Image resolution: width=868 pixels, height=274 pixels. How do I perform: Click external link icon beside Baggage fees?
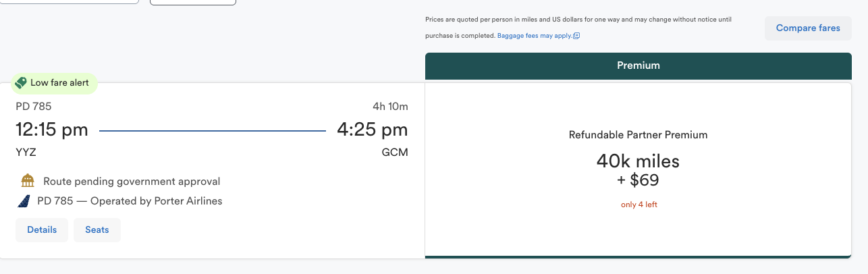pos(576,36)
